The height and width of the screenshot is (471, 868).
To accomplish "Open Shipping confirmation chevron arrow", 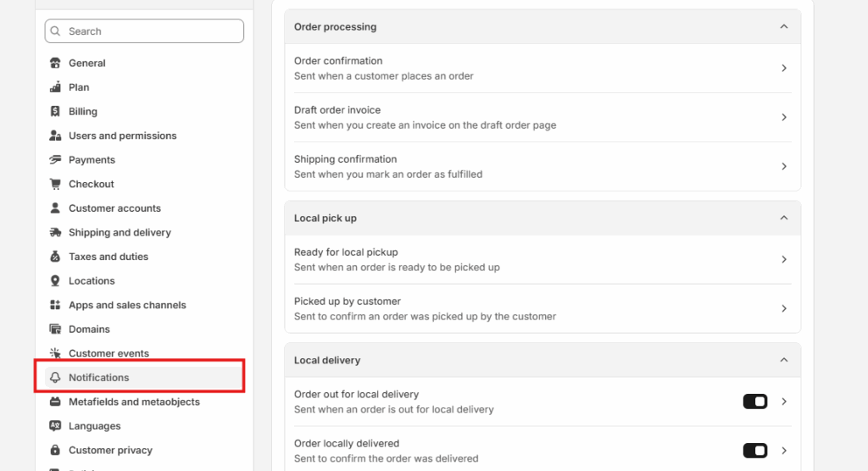I will pos(784,166).
